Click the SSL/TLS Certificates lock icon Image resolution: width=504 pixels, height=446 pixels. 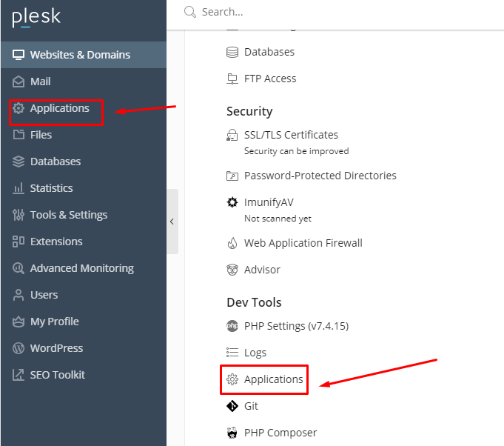[232, 135]
